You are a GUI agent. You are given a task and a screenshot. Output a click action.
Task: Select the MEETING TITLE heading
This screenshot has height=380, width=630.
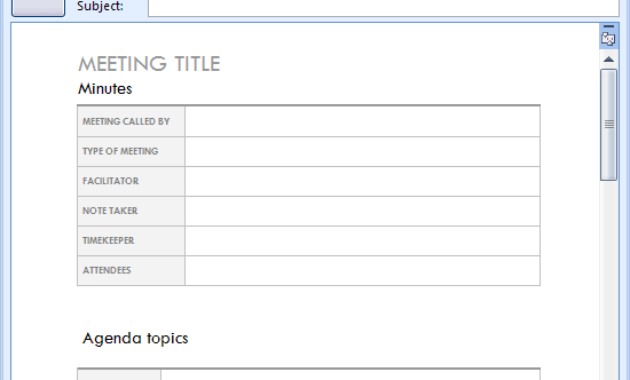pos(149,64)
